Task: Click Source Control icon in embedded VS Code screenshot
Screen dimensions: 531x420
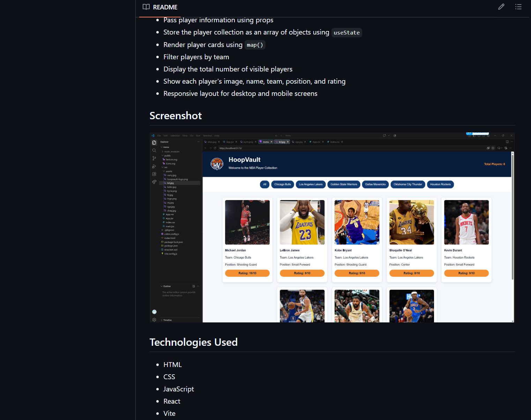Action: pyautogui.click(x=154, y=158)
